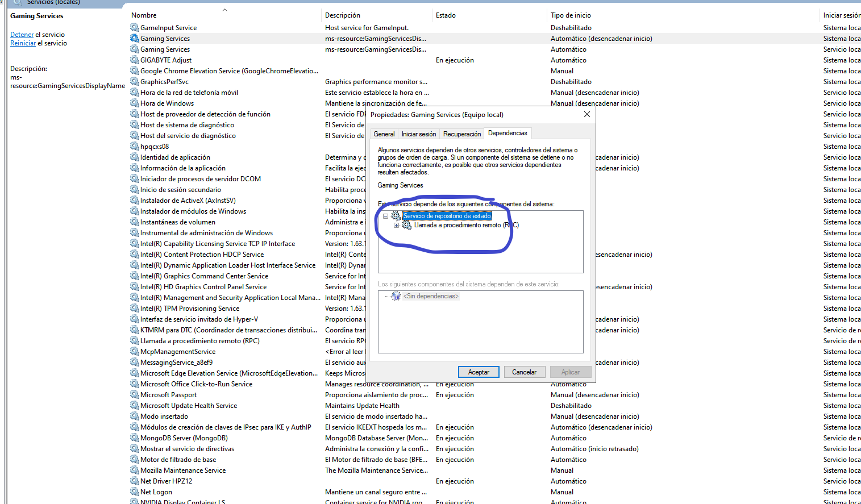Switch to the General tab
The width and height of the screenshot is (861, 504).
point(384,134)
